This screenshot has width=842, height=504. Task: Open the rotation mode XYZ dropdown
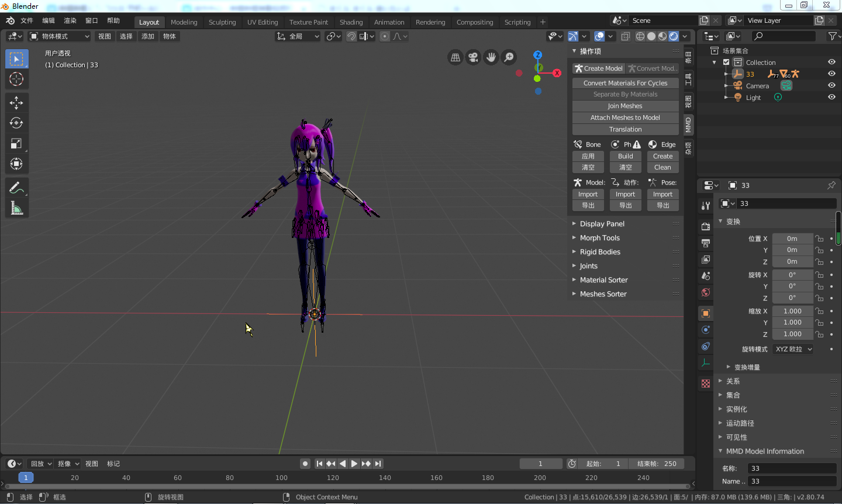[793, 349]
